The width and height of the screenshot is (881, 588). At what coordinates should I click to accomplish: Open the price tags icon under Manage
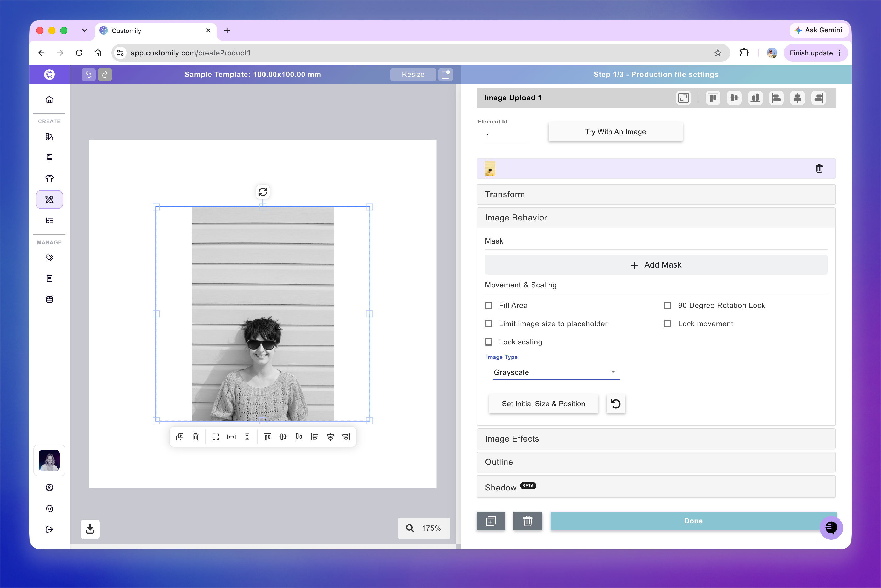pos(49,258)
